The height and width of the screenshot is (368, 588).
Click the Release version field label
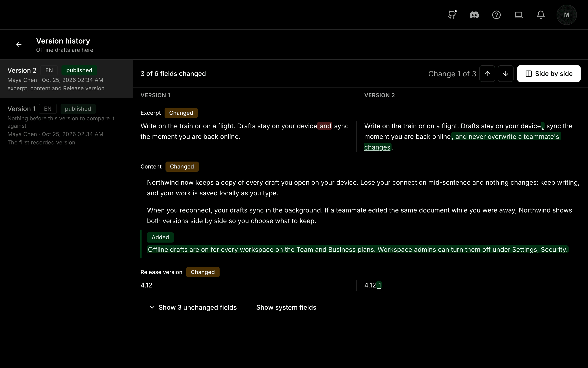coord(161,272)
